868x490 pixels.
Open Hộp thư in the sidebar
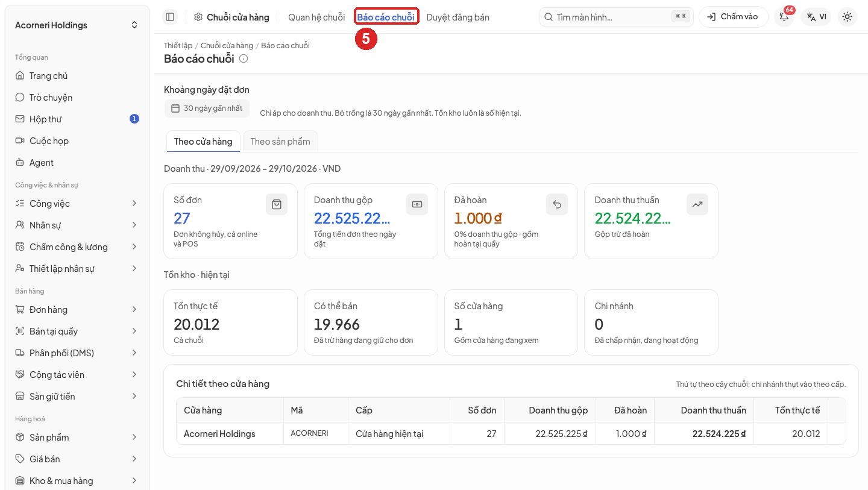click(77, 119)
